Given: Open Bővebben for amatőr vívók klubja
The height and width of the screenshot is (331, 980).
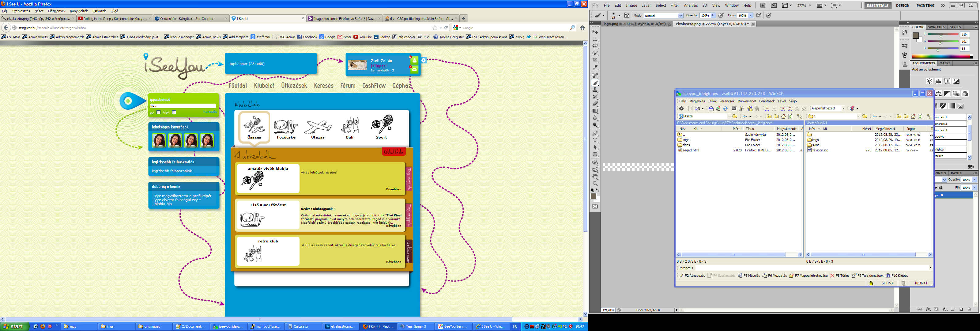Looking at the screenshot, I should [x=393, y=189].
